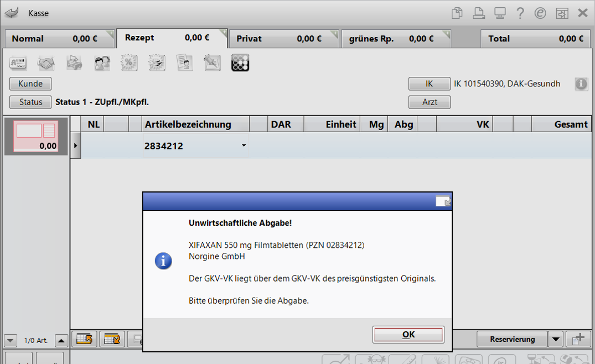Screen dimensions: 595x364
Task: Click the pushpin note icon
Action: [x=212, y=63]
